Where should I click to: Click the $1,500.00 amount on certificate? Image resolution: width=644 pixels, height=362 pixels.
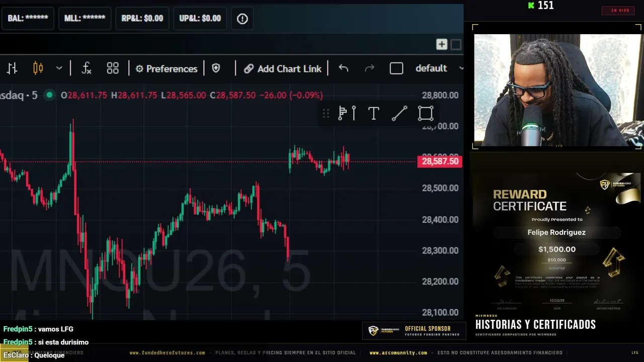(x=557, y=249)
